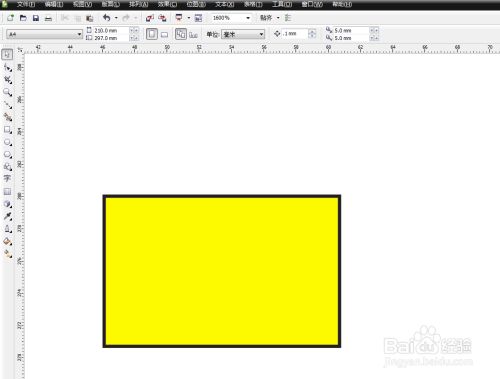Click the page width field 210.0 mm
The height and width of the screenshot is (379, 500).
(x=111, y=30)
